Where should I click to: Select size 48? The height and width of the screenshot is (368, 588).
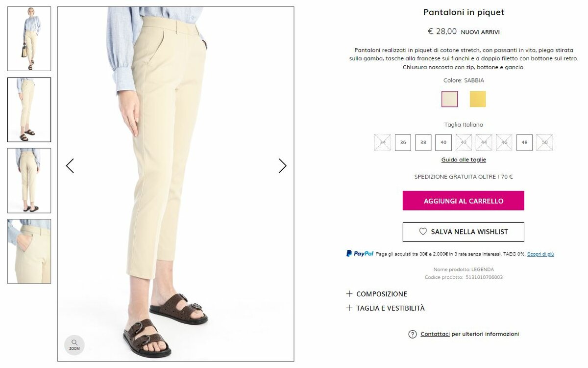click(524, 142)
